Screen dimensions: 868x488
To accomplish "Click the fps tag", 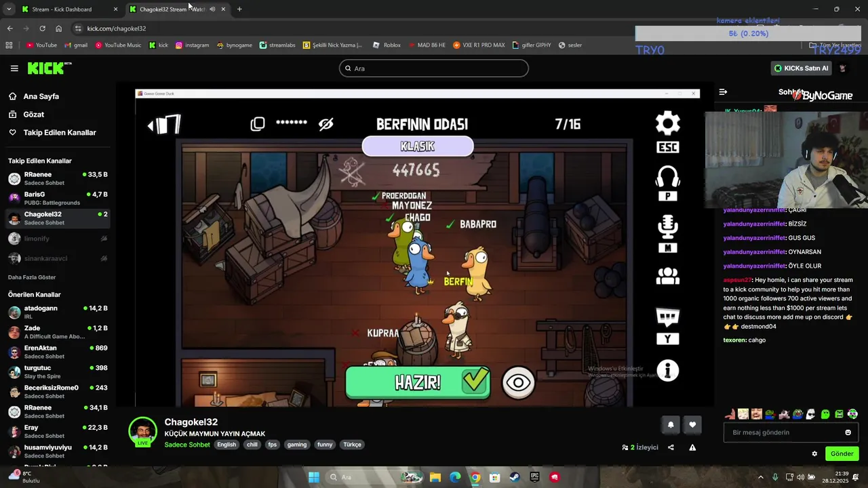I will coord(272,445).
